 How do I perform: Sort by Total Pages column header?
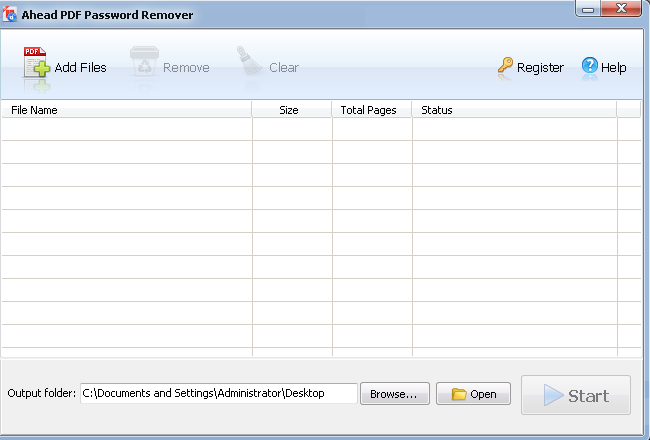click(x=372, y=110)
